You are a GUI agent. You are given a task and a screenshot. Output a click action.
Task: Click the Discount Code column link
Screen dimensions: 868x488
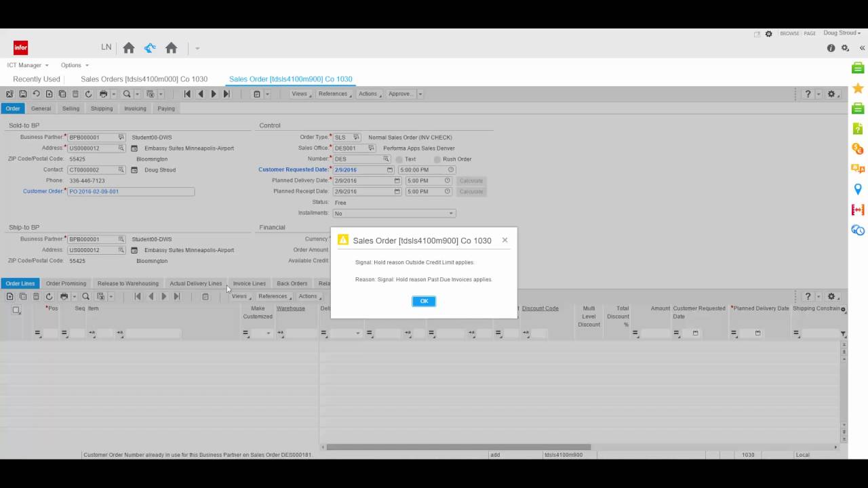tap(540, 308)
